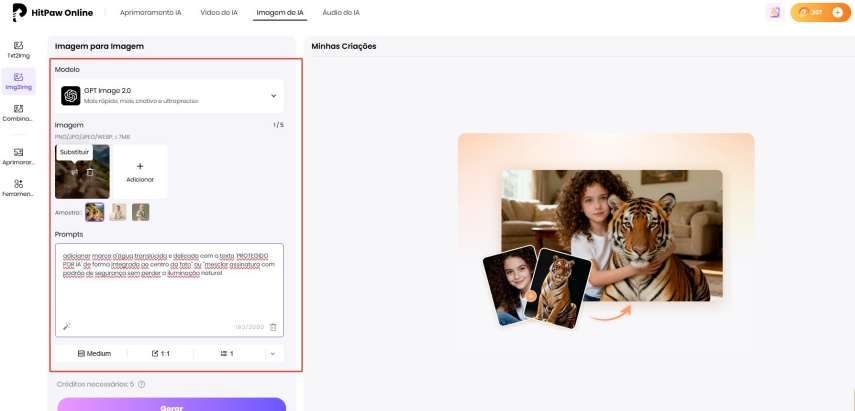855x411 pixels.
Task: Click the girl with tiger preview image
Action: (612, 235)
